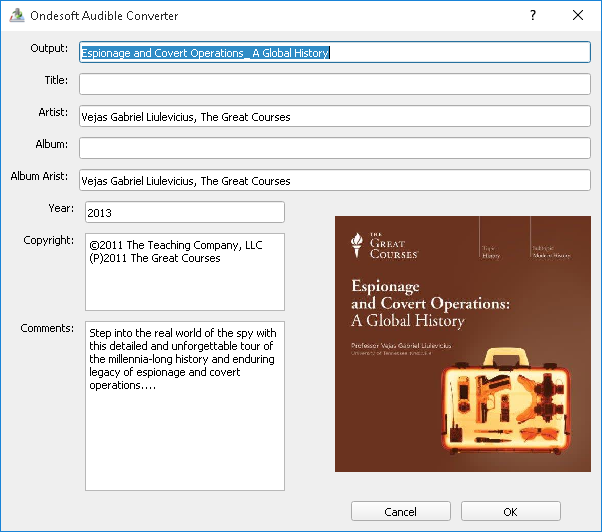Viewport: 602px width, 532px height.
Task: Click the Output filename field
Action: tap(335, 52)
